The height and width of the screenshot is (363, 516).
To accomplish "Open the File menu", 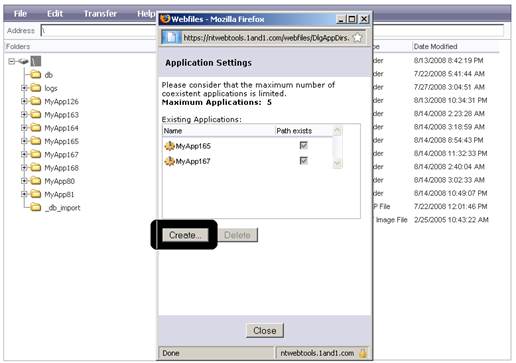I will [x=20, y=14].
